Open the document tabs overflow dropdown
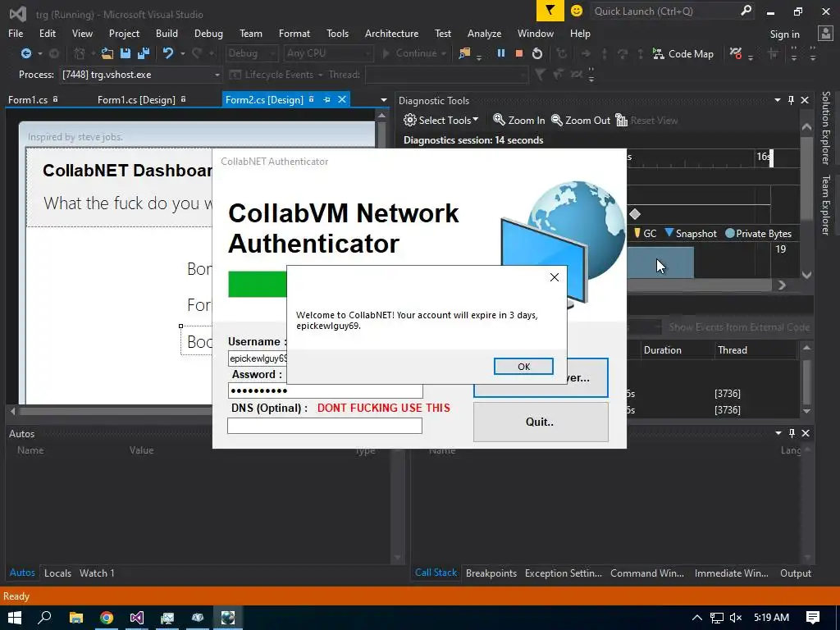840x630 pixels. (x=384, y=100)
